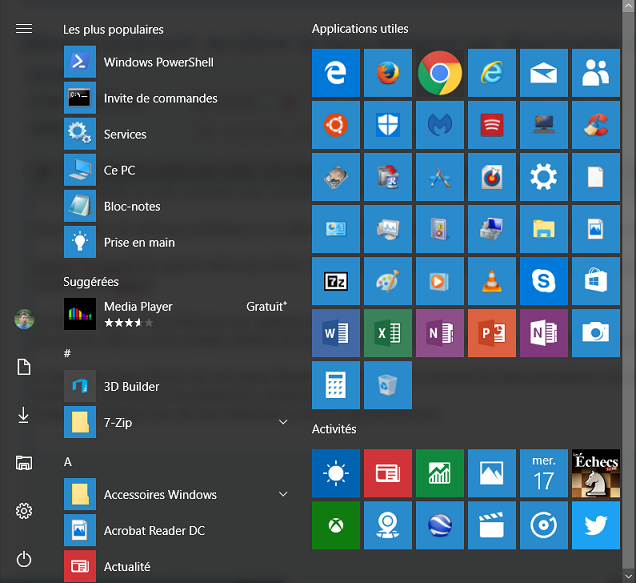Open the Google Chrome tile
This screenshot has height=583, width=636.
click(x=440, y=73)
